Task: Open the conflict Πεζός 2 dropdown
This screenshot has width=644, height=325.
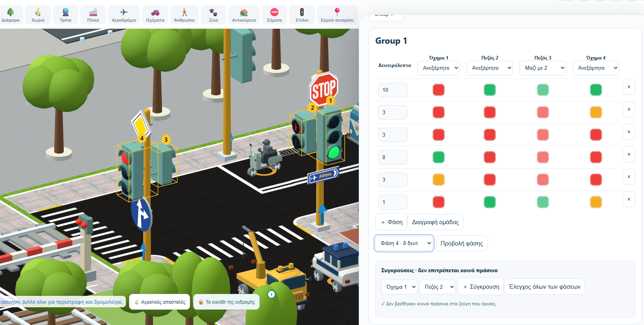Action: click(x=437, y=287)
